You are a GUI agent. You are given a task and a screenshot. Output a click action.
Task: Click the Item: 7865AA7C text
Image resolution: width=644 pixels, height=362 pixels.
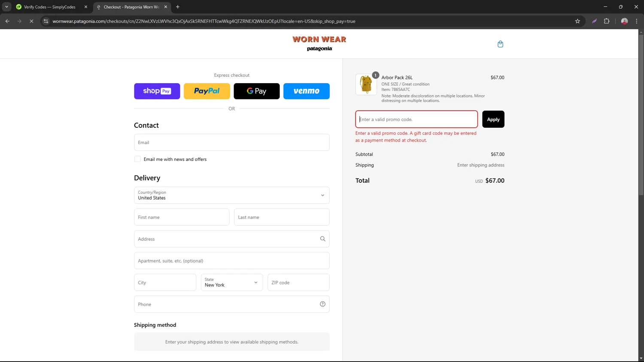coord(396,90)
